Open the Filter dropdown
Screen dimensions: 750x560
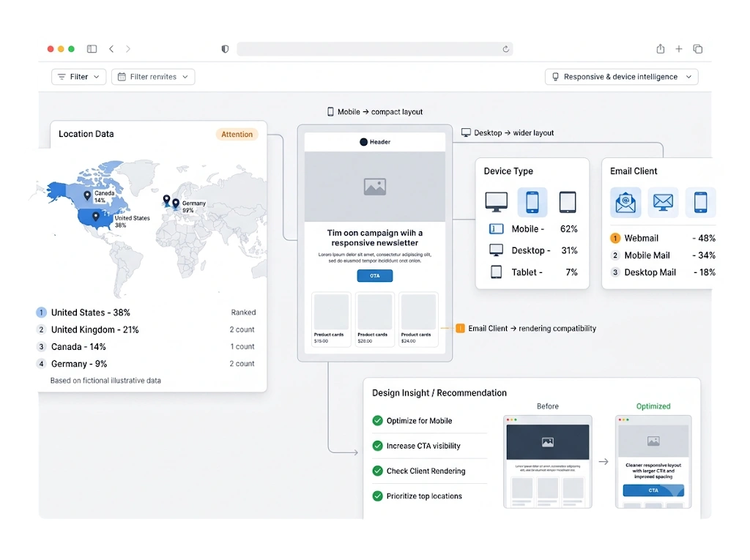coord(79,77)
